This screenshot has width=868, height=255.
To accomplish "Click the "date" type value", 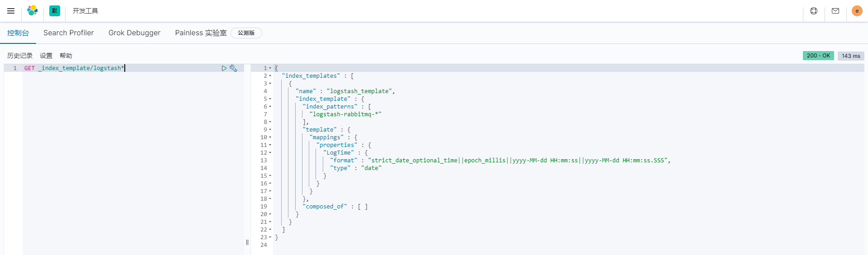I will pyautogui.click(x=371, y=168).
